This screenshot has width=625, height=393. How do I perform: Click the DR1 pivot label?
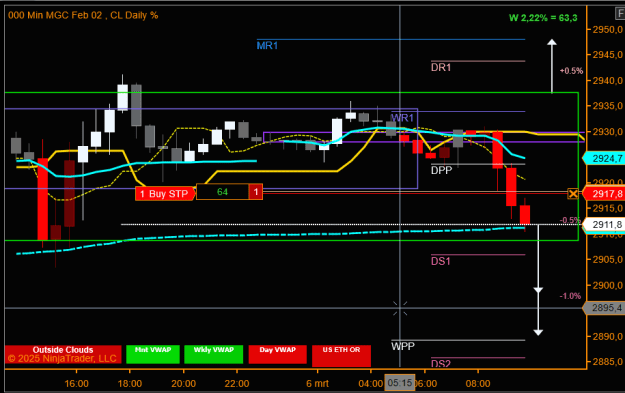441,67
